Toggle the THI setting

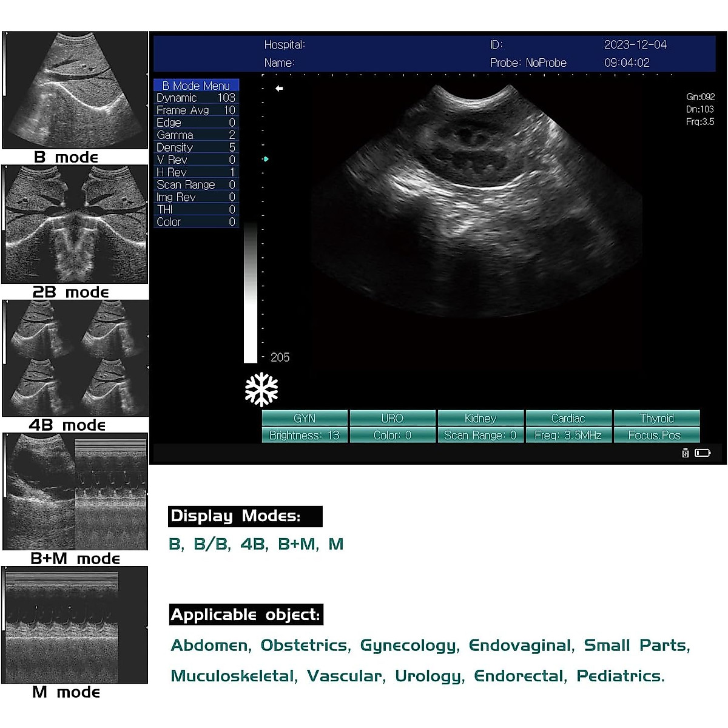tap(196, 209)
